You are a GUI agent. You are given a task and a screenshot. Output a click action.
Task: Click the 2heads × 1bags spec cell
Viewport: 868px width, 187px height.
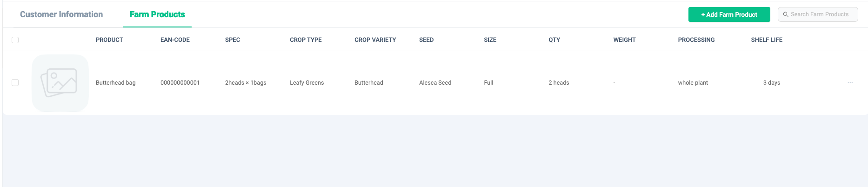(246, 83)
